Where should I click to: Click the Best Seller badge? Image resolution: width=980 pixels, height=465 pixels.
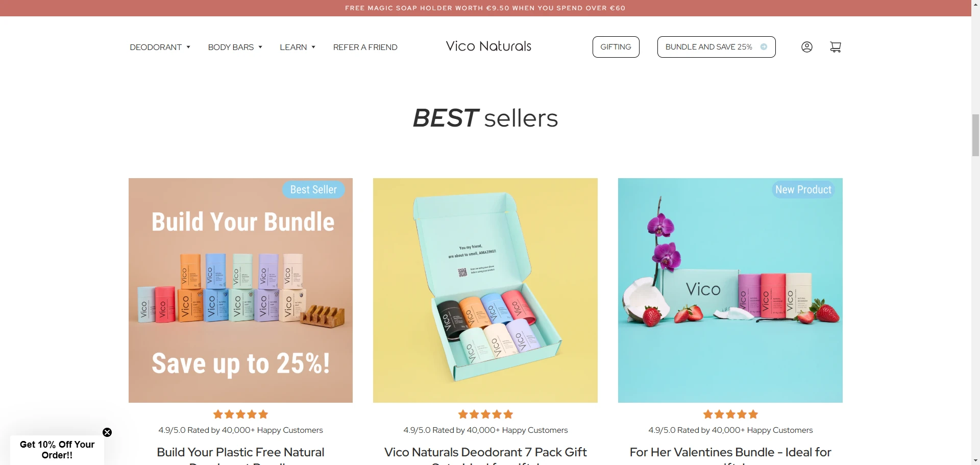[313, 189]
